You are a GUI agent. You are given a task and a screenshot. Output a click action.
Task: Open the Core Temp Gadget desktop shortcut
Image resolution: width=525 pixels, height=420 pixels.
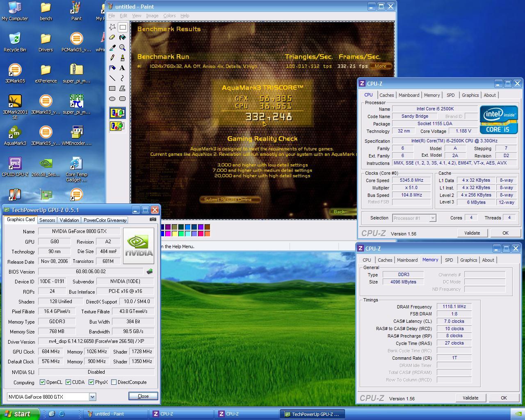pos(76,169)
